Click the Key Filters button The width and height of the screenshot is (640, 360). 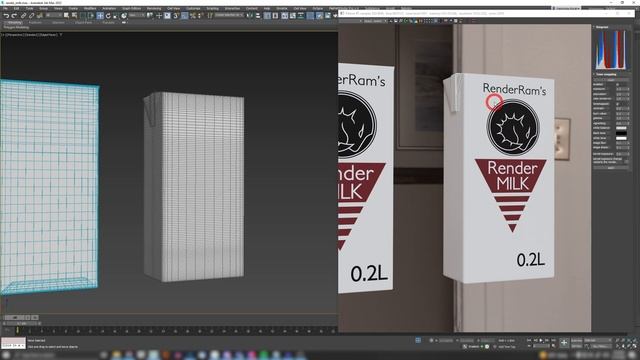[600, 346]
